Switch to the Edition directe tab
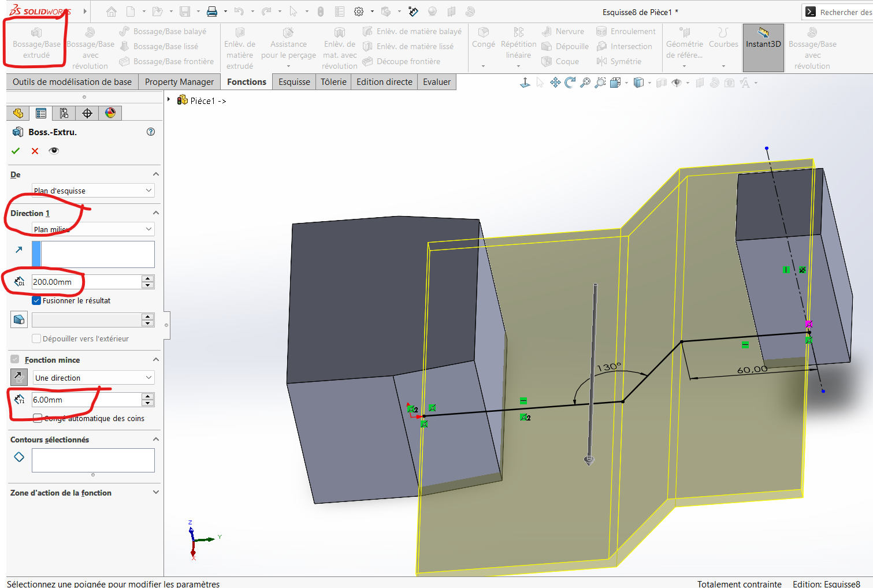This screenshot has width=873, height=588. click(x=384, y=82)
